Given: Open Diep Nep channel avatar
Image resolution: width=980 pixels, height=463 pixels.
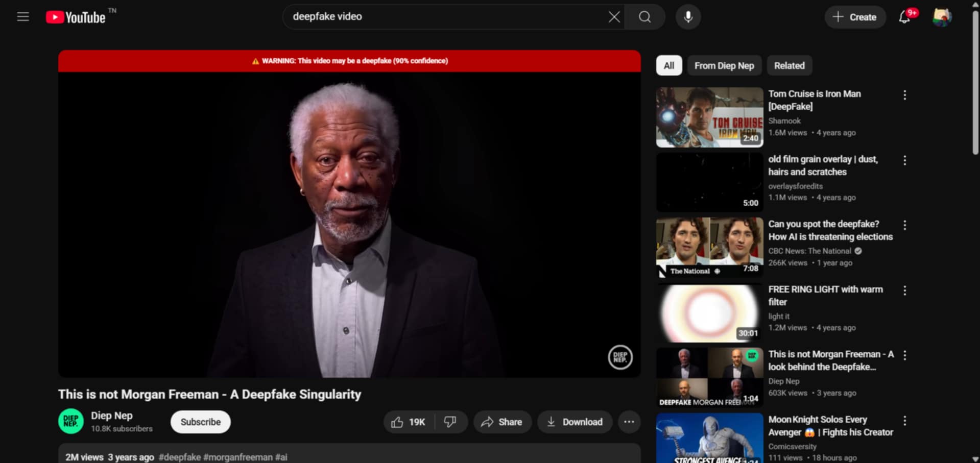Looking at the screenshot, I should point(71,422).
